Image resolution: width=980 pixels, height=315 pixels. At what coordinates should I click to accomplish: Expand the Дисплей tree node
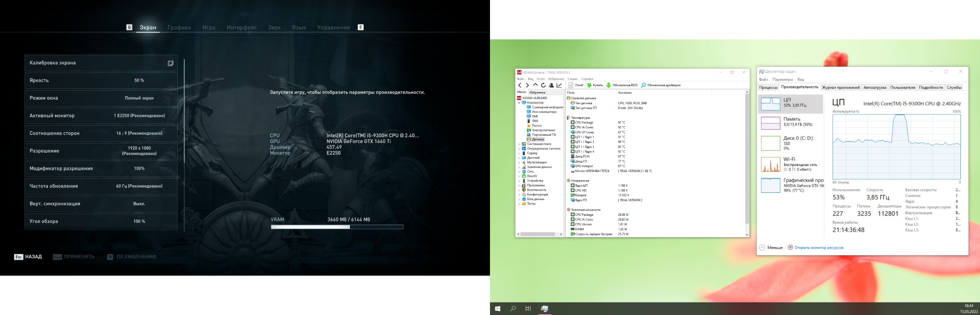[519, 158]
